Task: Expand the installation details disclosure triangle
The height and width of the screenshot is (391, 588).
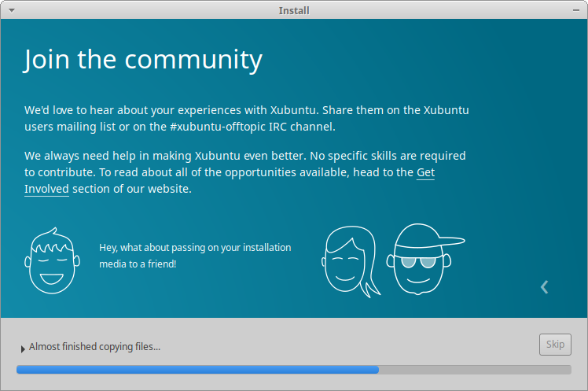Action: pos(22,347)
